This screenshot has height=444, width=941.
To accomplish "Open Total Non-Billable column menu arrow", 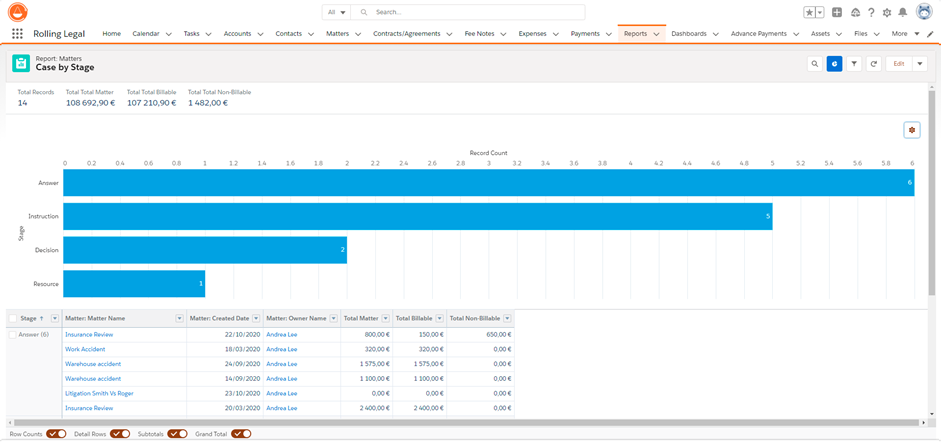I will point(508,319).
